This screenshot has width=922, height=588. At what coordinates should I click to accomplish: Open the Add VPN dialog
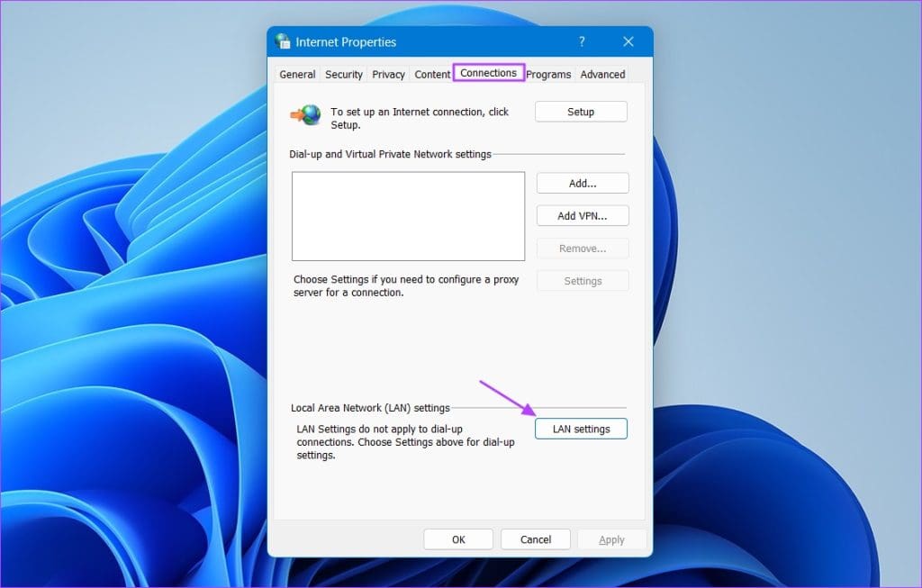click(x=582, y=215)
